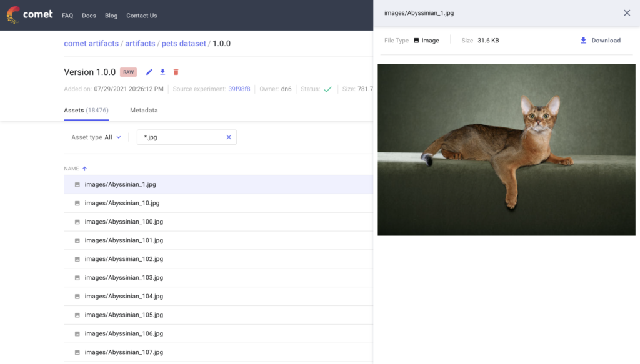The height and width of the screenshot is (364, 640).
Task: Click the pencil edit icon beside Version 1.0.0
Action: 149,72
